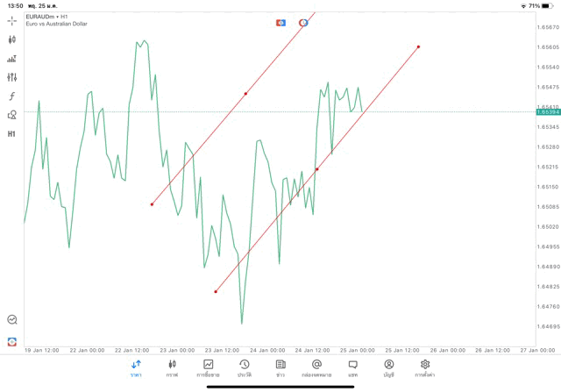Open the drawing objects shapes icon
The width and height of the screenshot is (561, 392).
point(12,115)
